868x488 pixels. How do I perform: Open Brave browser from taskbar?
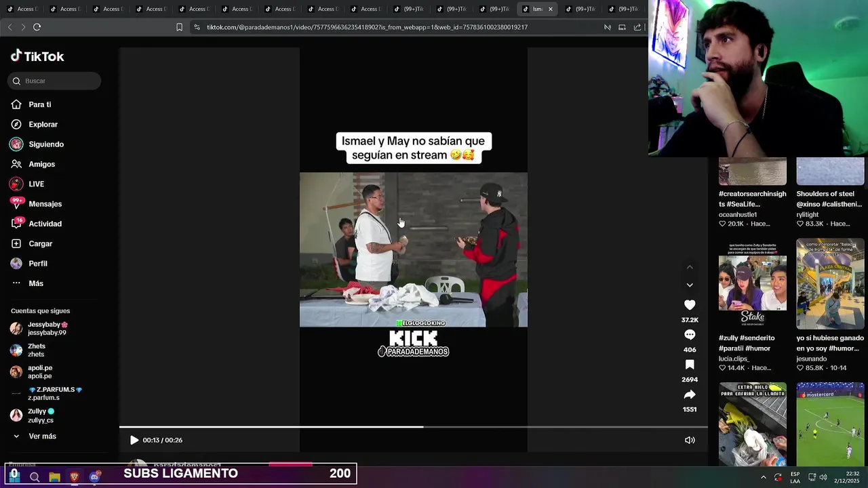(75, 477)
